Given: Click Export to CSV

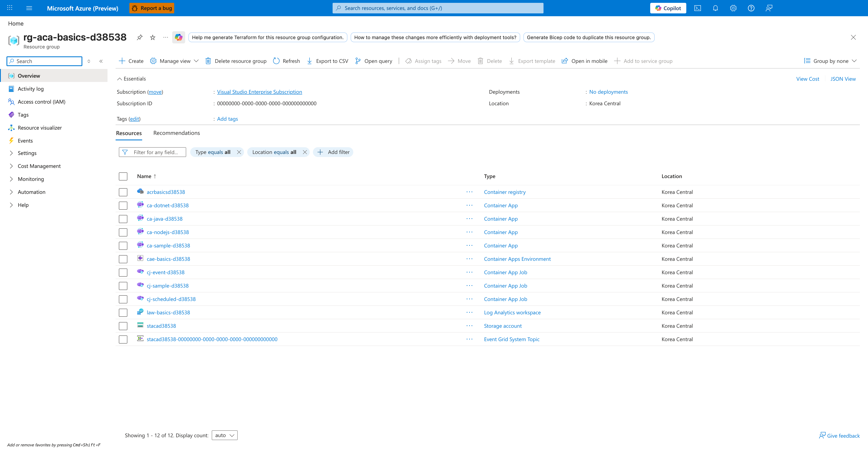Looking at the screenshot, I should click(x=328, y=61).
